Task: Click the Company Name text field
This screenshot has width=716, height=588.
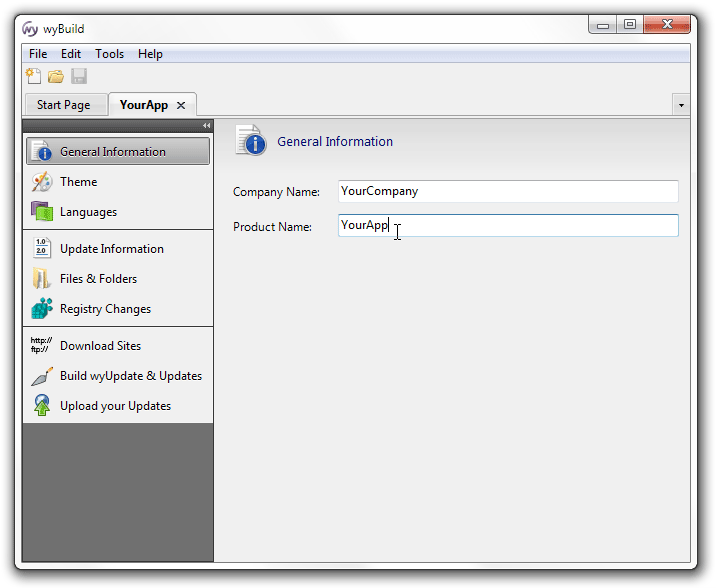Action: coord(508,191)
